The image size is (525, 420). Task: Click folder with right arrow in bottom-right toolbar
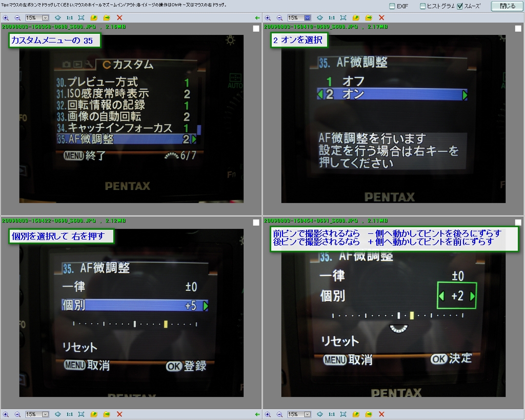click(369, 414)
